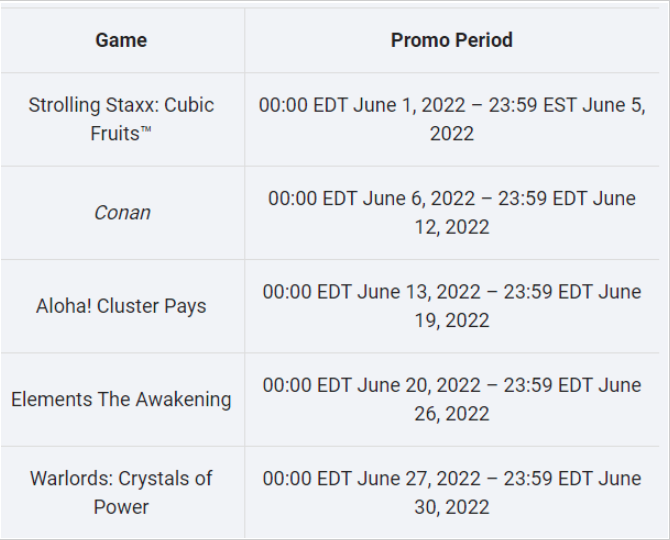Select the Strolling Staxx: Cubic Fruits cell
The height and width of the screenshot is (540, 670).
[121, 119]
